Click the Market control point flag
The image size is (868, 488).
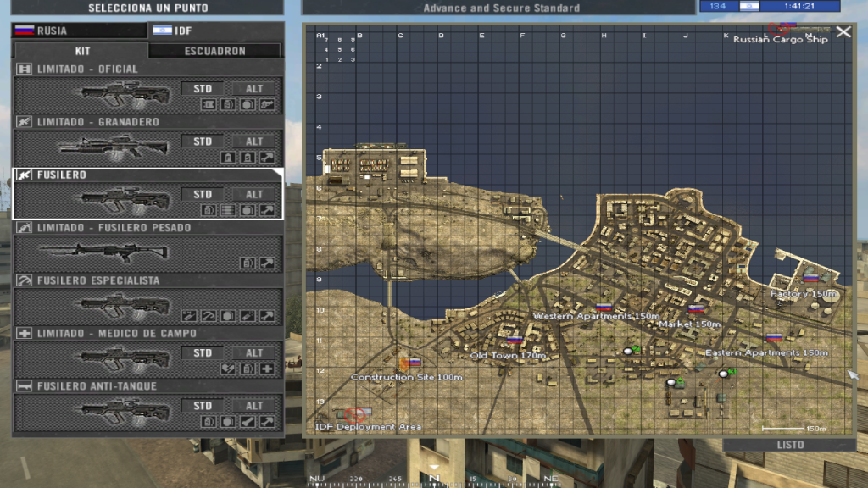coord(697,309)
